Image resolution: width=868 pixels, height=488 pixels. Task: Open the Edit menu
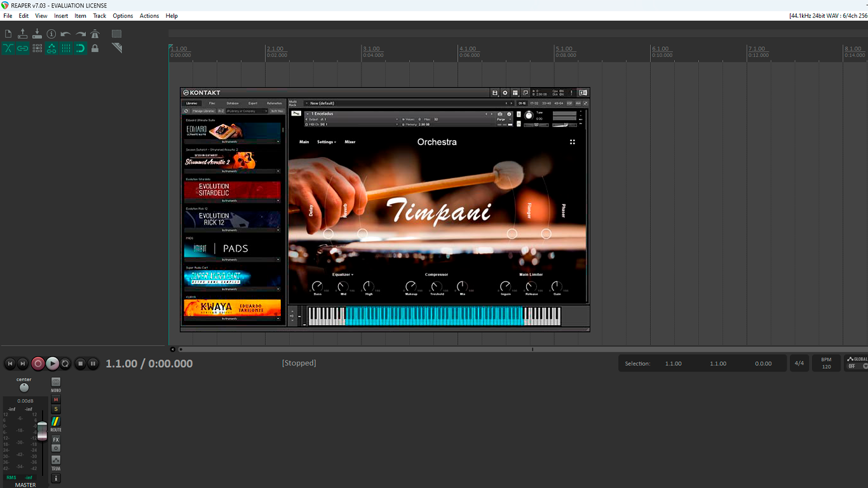coord(24,16)
